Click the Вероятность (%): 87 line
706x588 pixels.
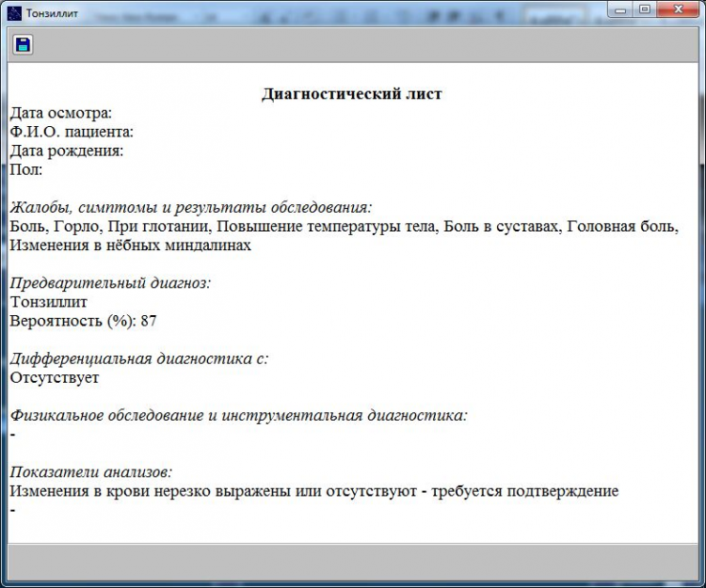pyautogui.click(x=83, y=321)
